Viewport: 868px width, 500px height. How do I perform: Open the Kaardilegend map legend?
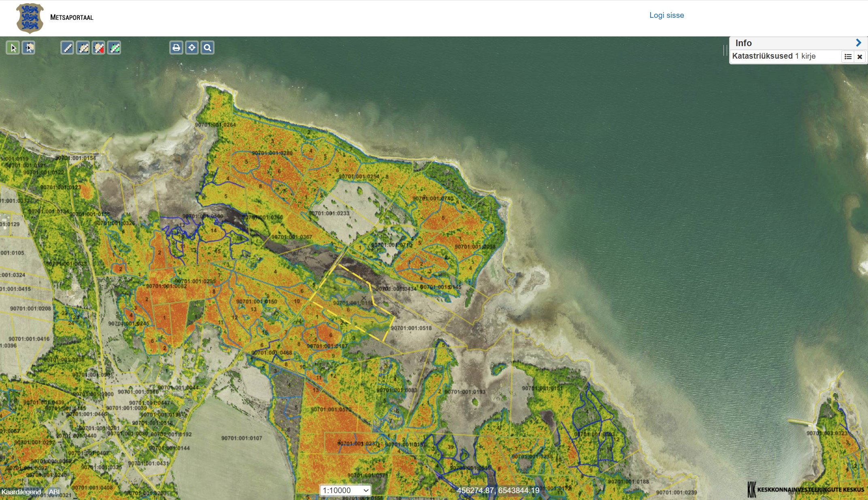[x=21, y=492]
